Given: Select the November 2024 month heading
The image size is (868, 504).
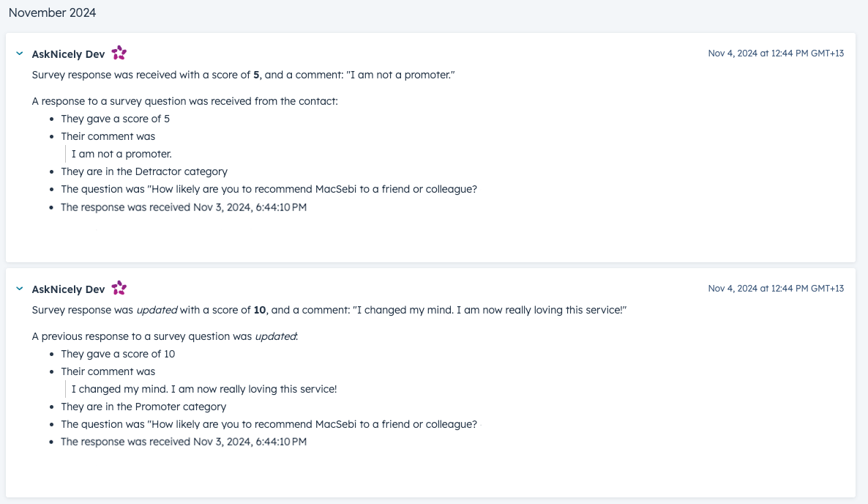Looking at the screenshot, I should click(52, 12).
